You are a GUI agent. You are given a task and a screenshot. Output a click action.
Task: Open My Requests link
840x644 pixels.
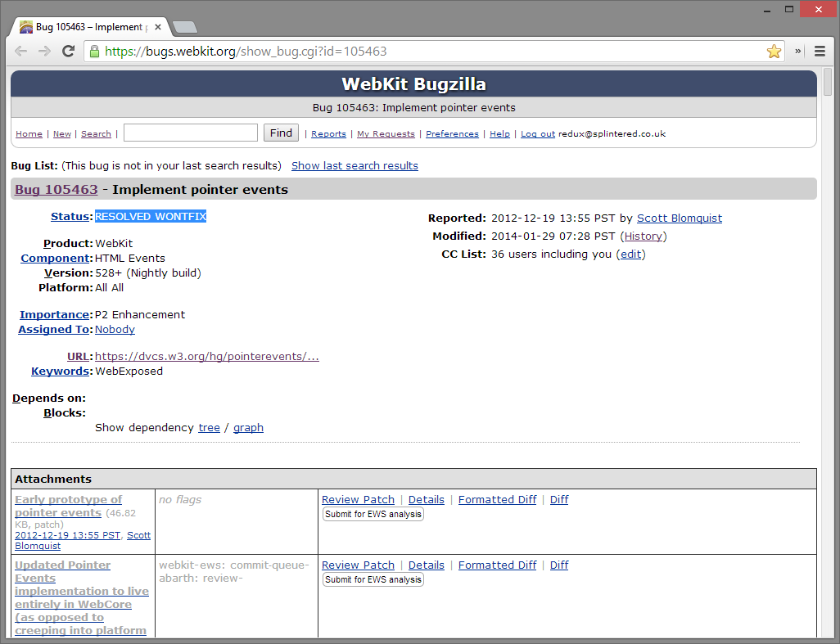click(386, 134)
